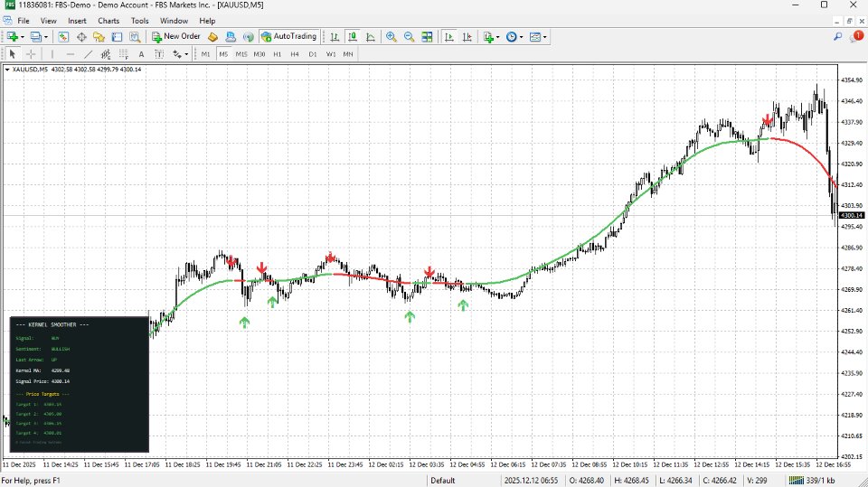Viewport: 868px width, 487px height.
Task: Click the green signals globe icon
Action: (249, 36)
